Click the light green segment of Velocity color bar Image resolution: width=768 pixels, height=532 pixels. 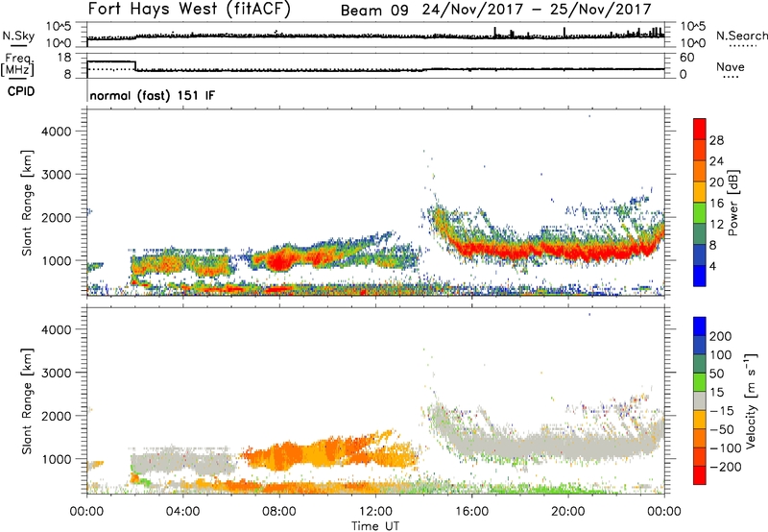[x=700, y=382]
